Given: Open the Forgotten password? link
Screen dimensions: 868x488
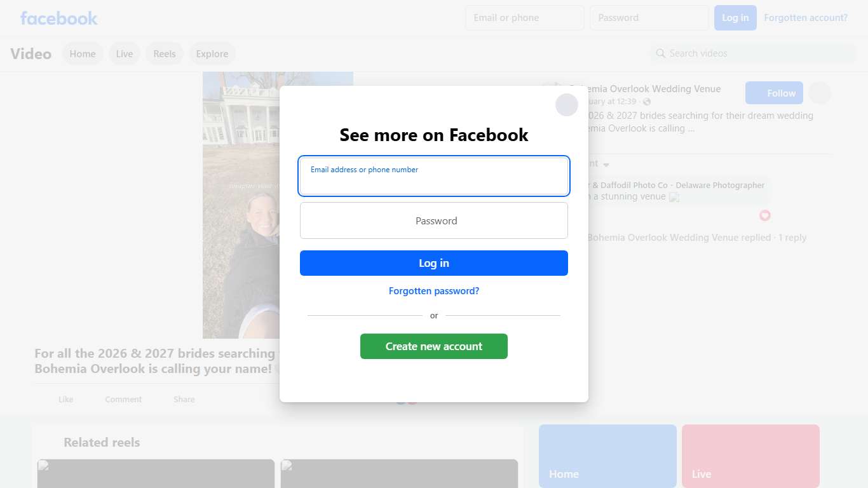Looking at the screenshot, I should tap(434, 291).
